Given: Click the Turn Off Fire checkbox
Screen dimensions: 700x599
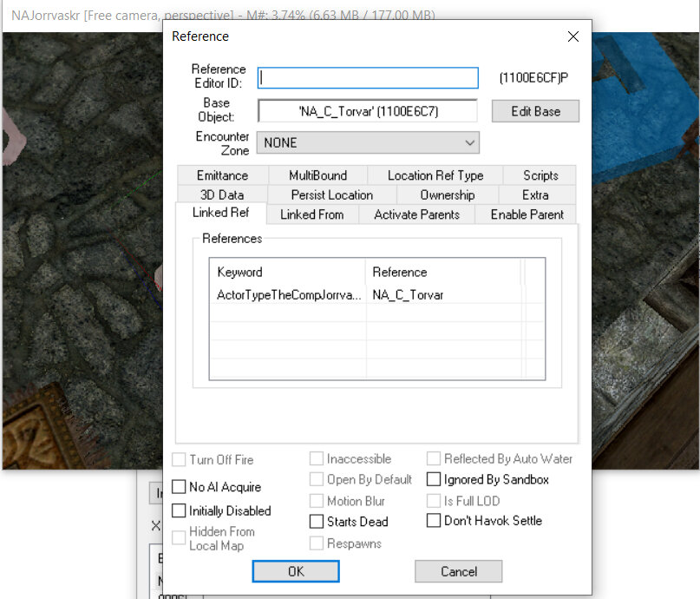Looking at the screenshot, I should 179,459.
